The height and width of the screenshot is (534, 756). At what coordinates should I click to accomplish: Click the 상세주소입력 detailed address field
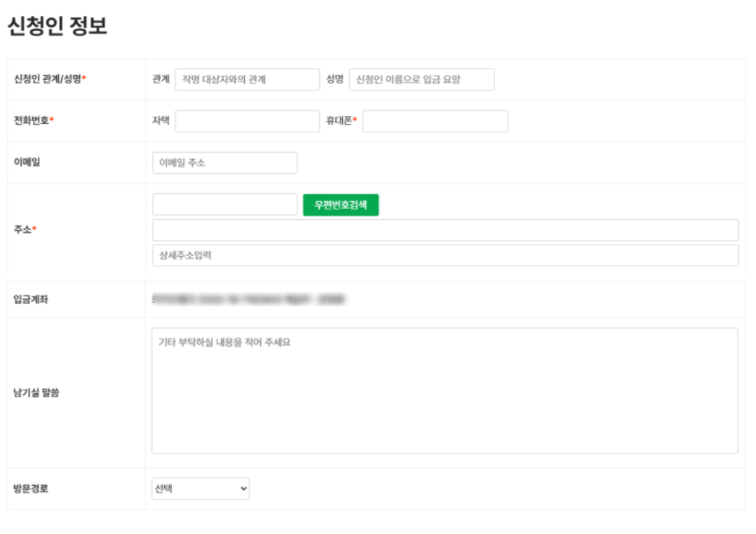[x=445, y=255]
